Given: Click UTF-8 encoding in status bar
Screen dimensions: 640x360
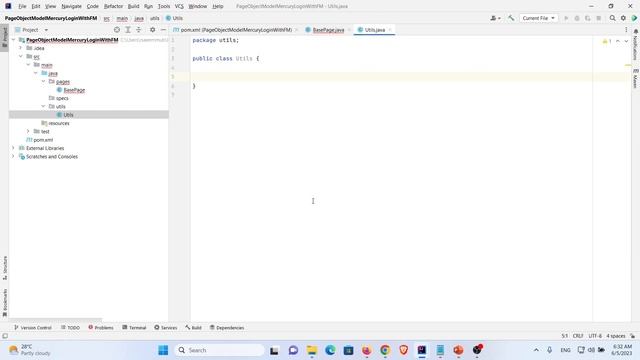Looking at the screenshot, I should (x=595, y=336).
